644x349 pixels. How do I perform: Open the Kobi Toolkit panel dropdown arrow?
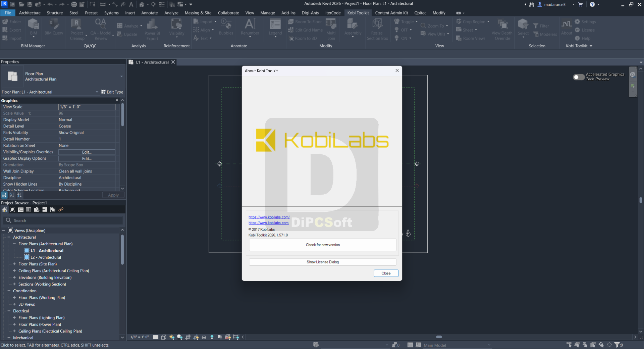pos(591,46)
